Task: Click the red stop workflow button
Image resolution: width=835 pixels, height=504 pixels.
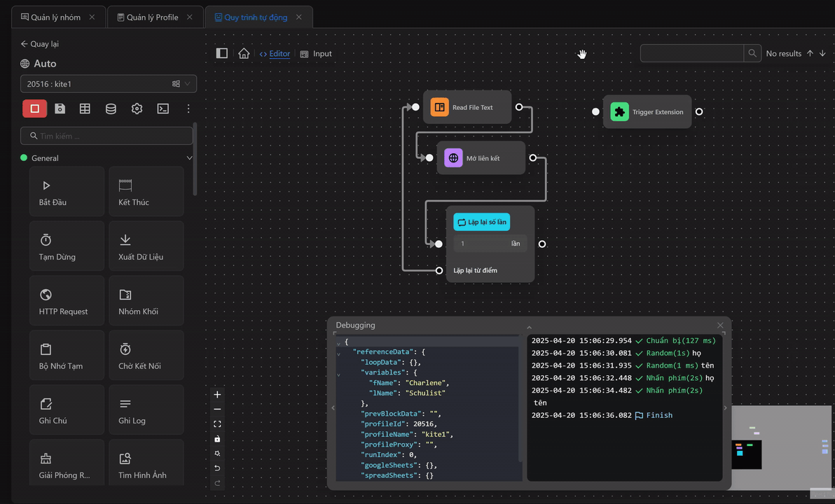Action: click(x=34, y=108)
